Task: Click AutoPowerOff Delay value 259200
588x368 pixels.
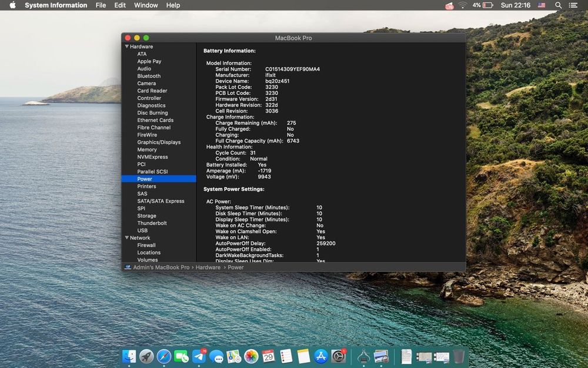Action: coord(326,243)
